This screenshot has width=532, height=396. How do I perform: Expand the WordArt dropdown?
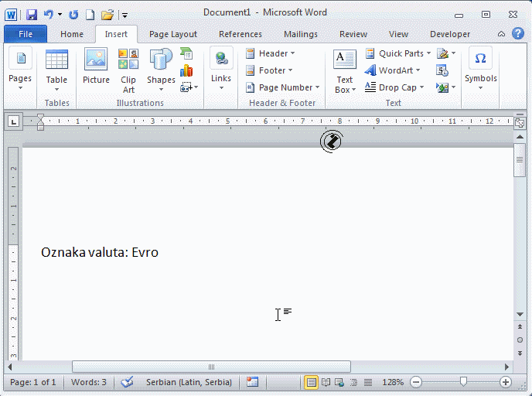coord(393,70)
